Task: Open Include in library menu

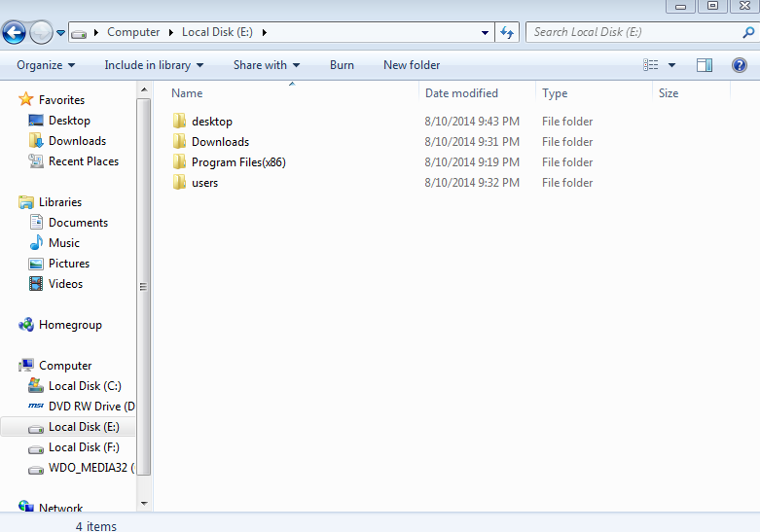Action: (154, 65)
